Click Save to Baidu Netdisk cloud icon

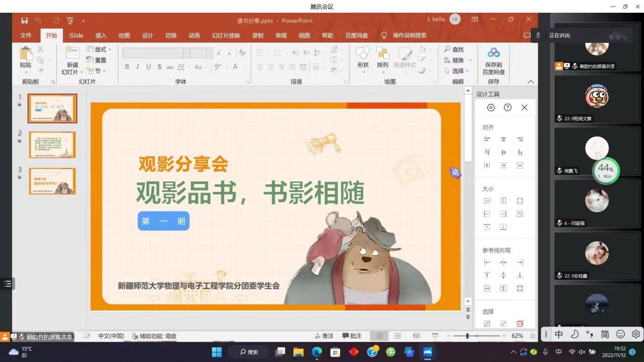tap(493, 53)
